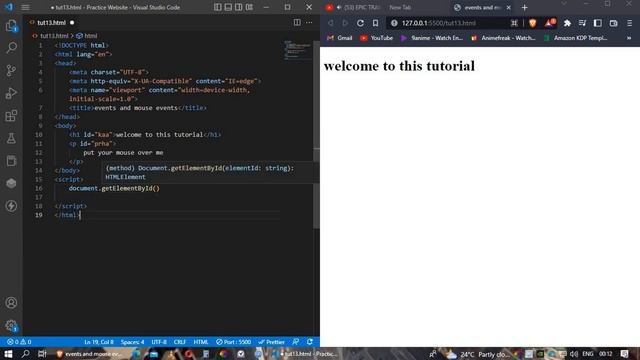Image resolution: width=640 pixels, height=360 pixels.
Task: Open the Amazon KDP Template bookmark
Action: click(576, 38)
